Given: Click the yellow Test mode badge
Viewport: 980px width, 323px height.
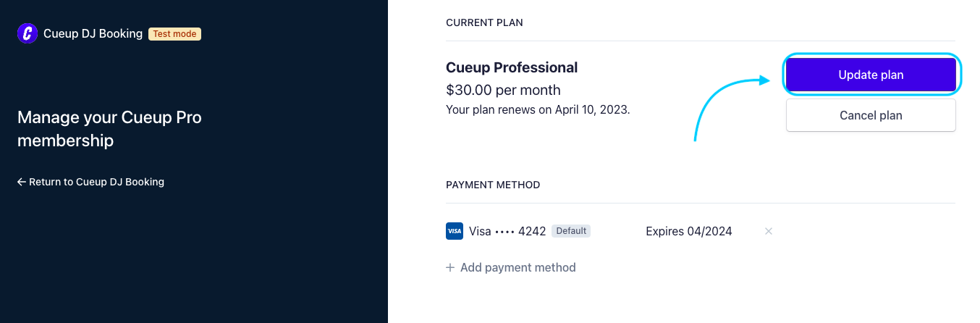Looking at the screenshot, I should 174,33.
